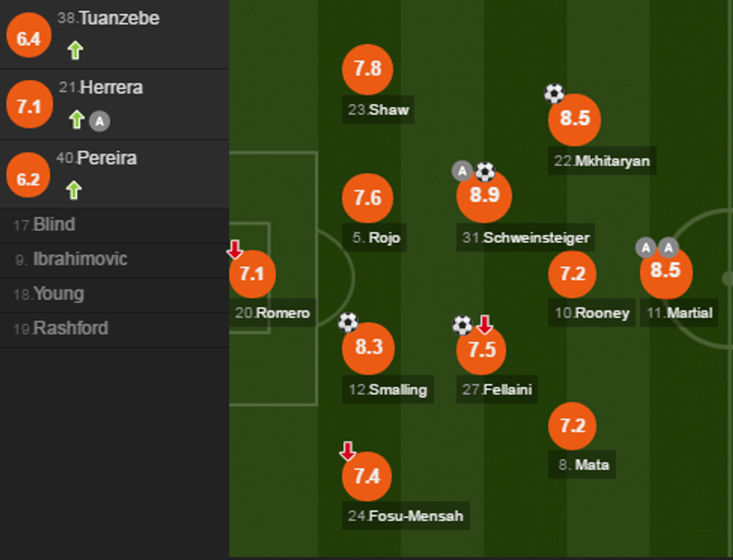Click the goal ball icon beside Mkhitaryan
The width and height of the screenshot is (733, 560).
(553, 93)
